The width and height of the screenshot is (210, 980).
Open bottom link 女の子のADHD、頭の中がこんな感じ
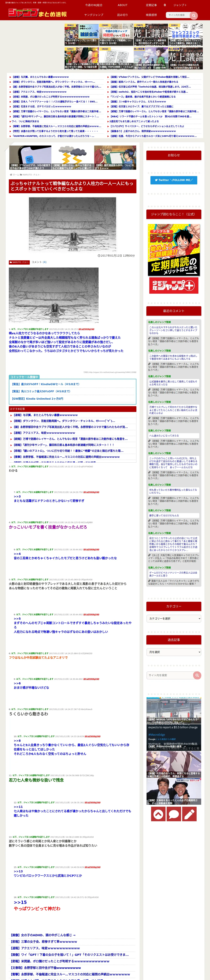click(x=43, y=935)
